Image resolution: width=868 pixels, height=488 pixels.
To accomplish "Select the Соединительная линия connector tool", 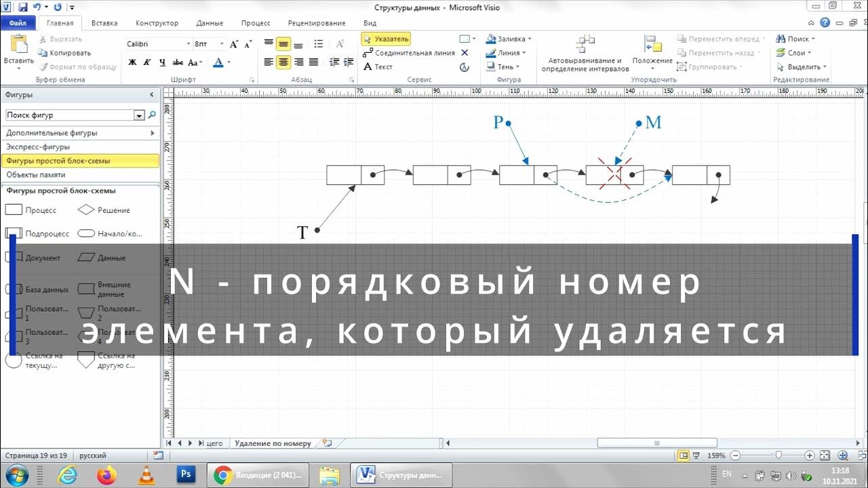I will (x=409, y=53).
